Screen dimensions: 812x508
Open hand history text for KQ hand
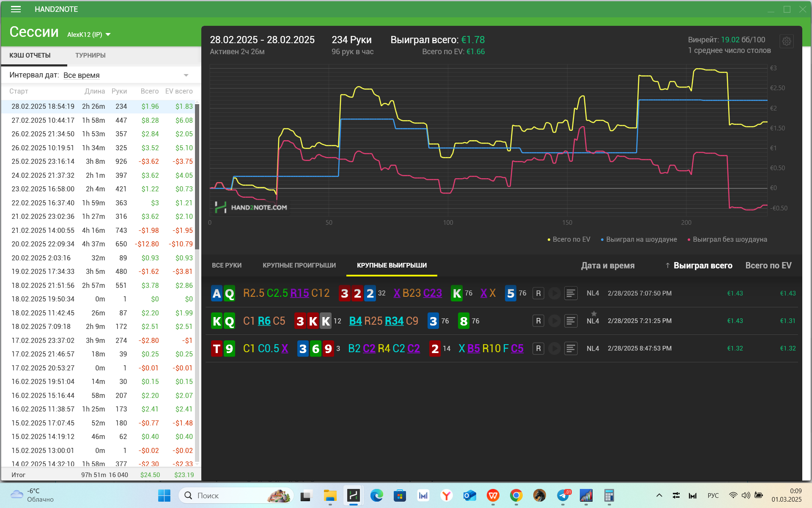571,321
